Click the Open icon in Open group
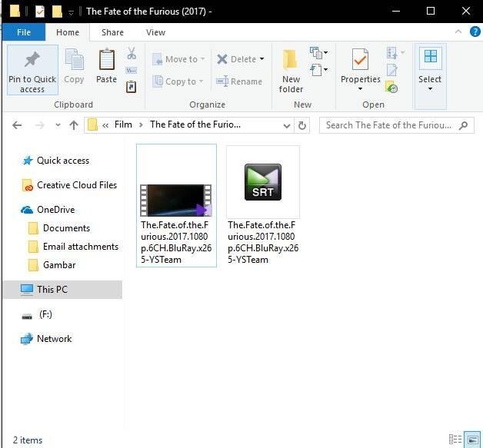Image resolution: width=483 pixels, height=448 pixels. pyautogui.click(x=392, y=53)
